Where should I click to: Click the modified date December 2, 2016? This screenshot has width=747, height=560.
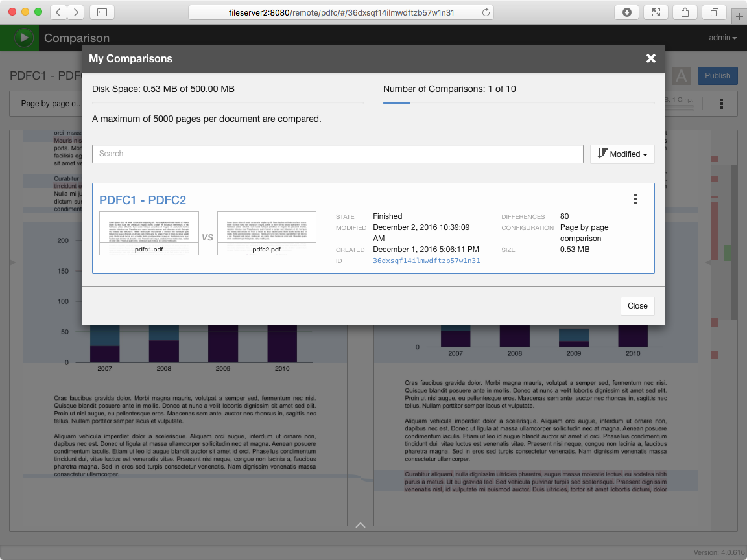pos(421,233)
